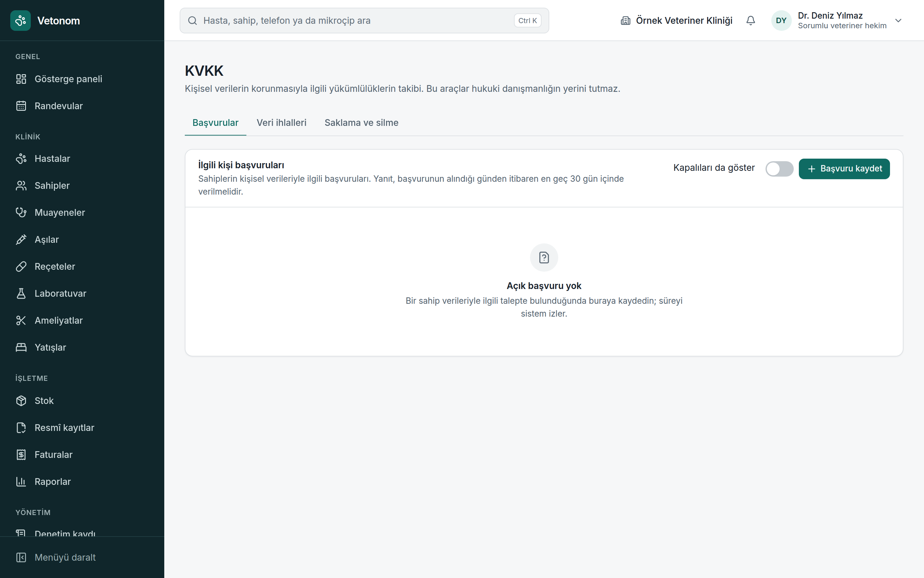This screenshot has width=924, height=578.
Task: Open the Örnek Veteriner Kliniği clinic selector
Action: click(x=676, y=21)
